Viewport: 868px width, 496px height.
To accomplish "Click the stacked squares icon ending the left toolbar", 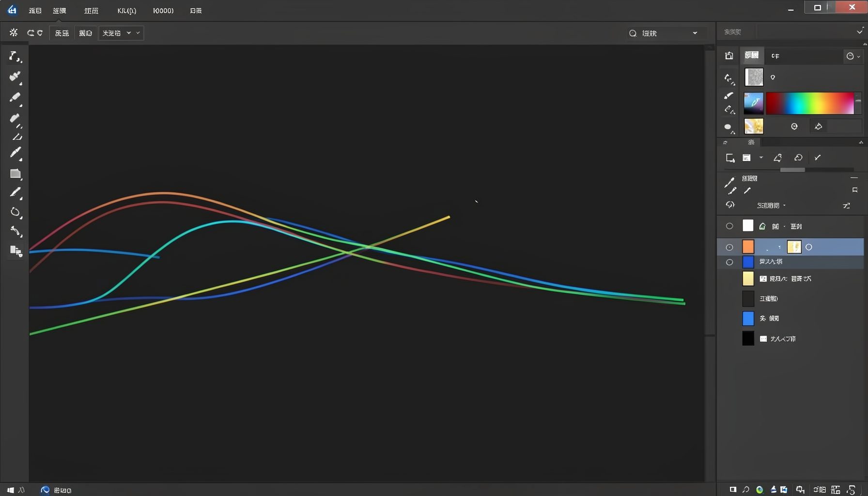I will [16, 251].
